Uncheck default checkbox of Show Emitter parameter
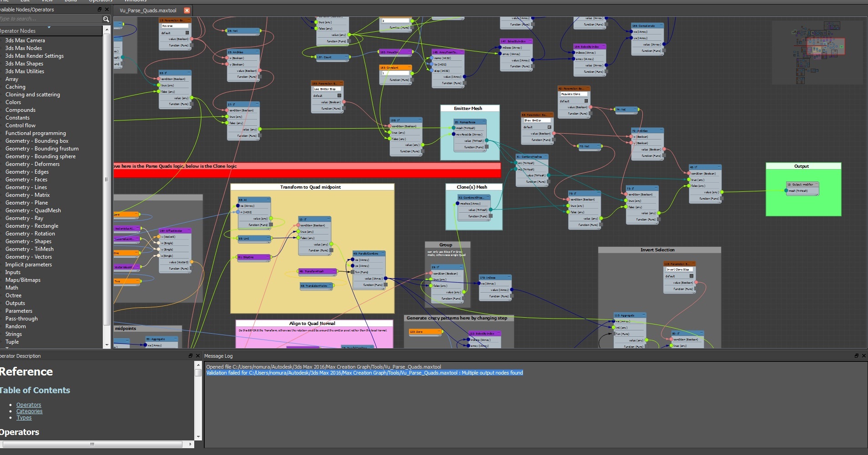This screenshot has width=868, height=455. tap(549, 127)
